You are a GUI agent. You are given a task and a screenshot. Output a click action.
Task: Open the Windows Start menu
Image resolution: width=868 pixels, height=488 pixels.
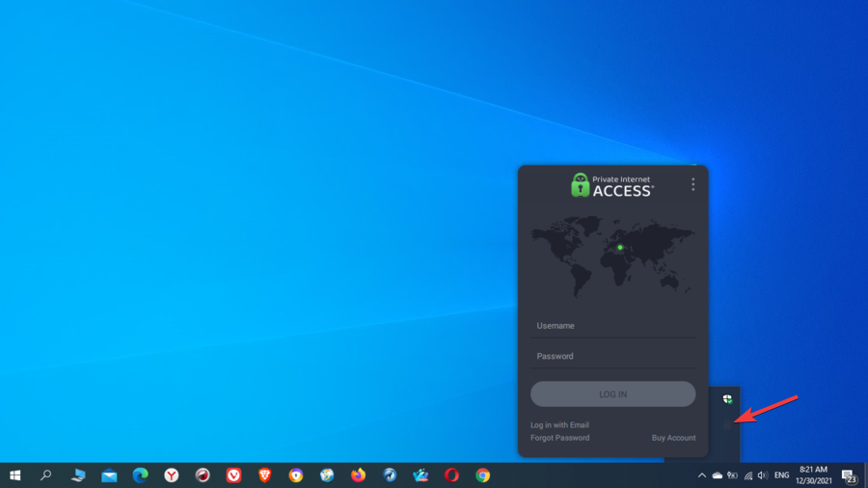15,475
